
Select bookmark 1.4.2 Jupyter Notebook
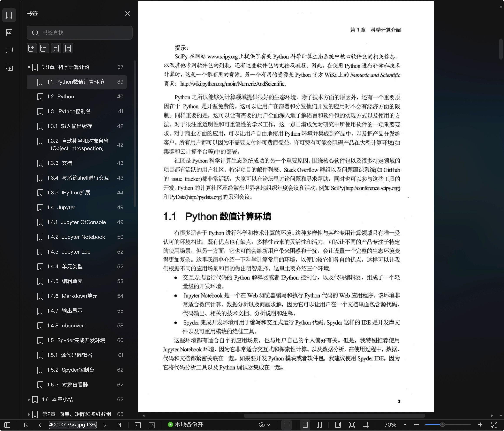(77, 237)
